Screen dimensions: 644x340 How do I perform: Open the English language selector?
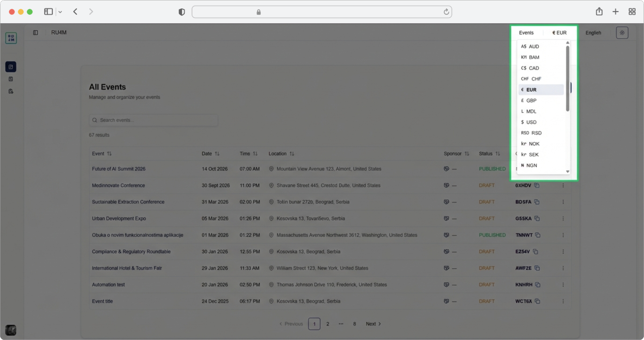(x=593, y=33)
